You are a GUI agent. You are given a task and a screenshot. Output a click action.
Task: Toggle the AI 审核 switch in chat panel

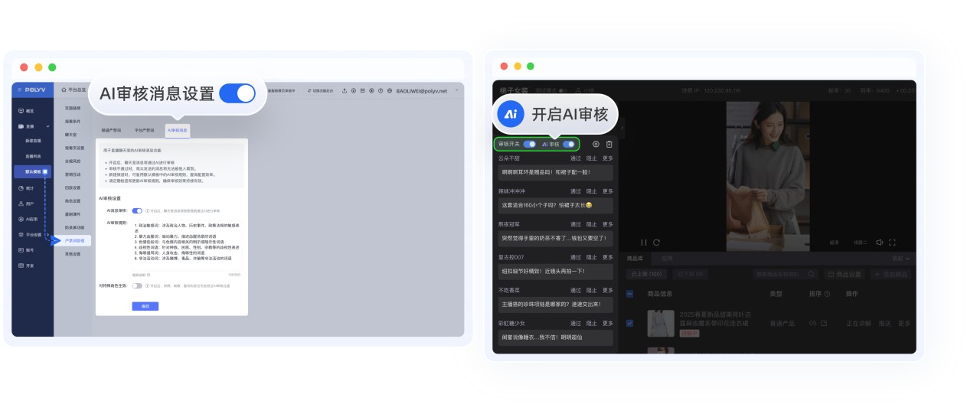pyautogui.click(x=568, y=144)
